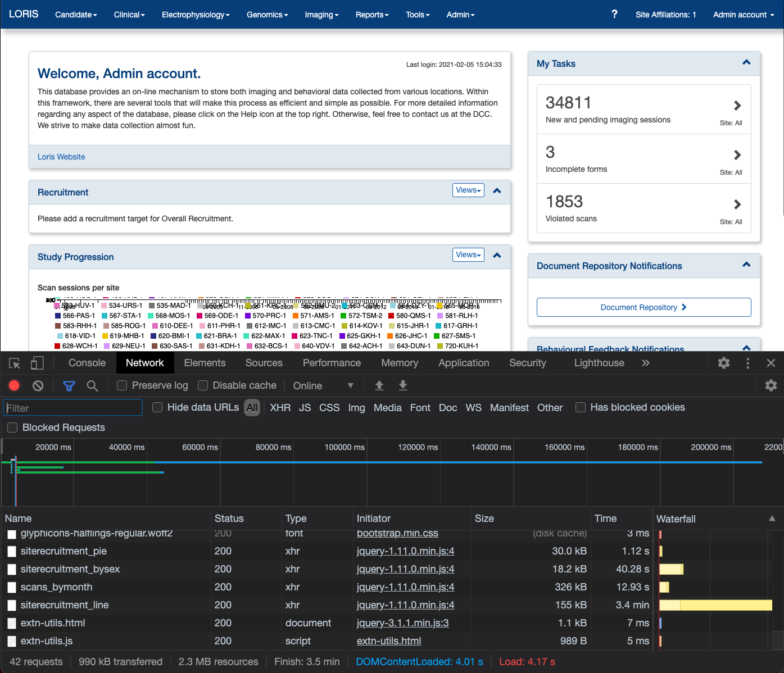Collapse the Study Progression panel
Image resolution: width=784 pixels, height=673 pixels.
point(497,256)
